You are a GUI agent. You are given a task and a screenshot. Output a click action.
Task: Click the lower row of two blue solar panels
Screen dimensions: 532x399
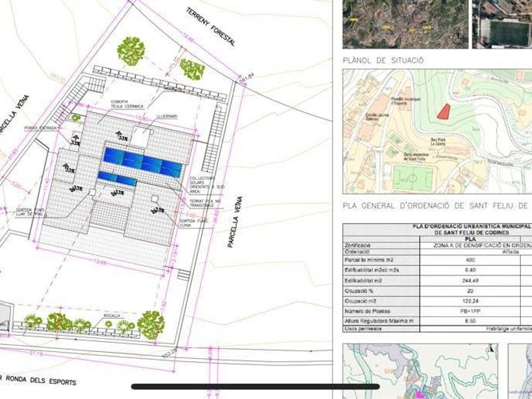(117, 179)
